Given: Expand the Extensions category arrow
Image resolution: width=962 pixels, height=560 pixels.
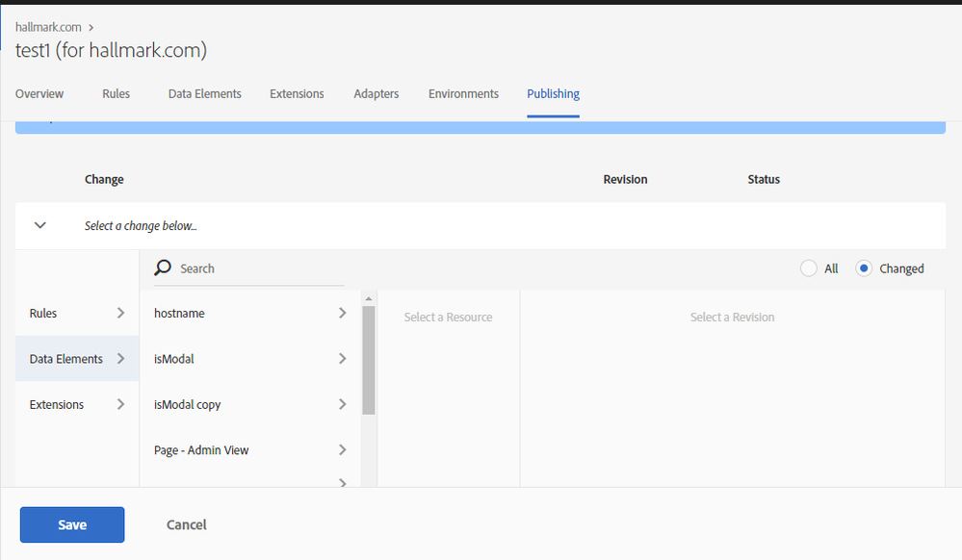Looking at the screenshot, I should pos(120,404).
